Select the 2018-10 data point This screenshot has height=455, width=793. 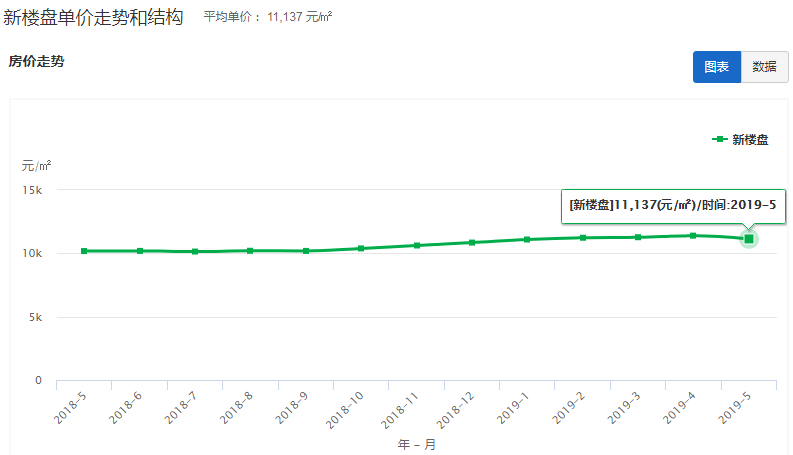pos(361,248)
